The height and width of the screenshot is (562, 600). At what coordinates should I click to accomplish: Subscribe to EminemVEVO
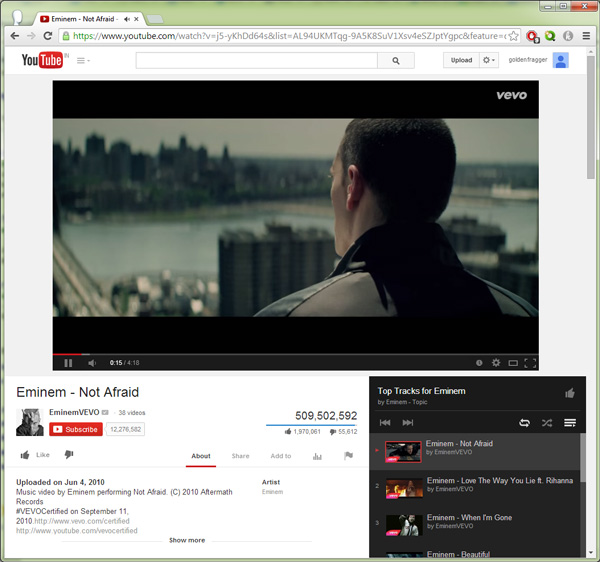tap(76, 429)
